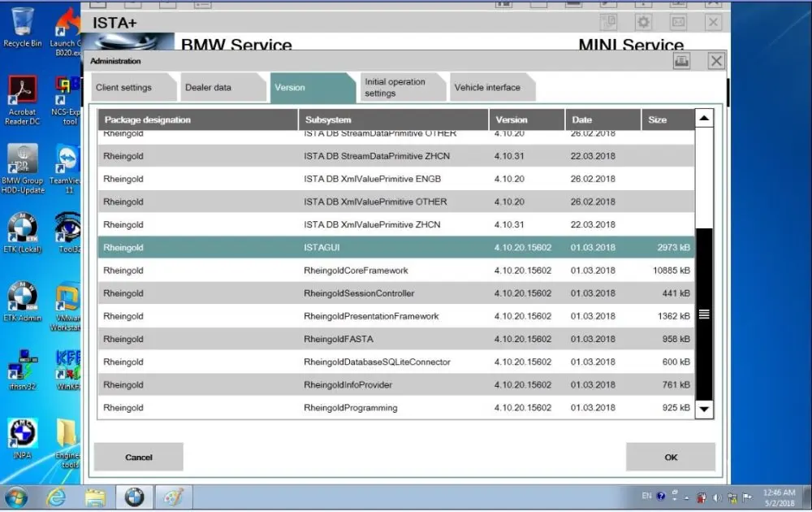This screenshot has width=812, height=512.
Task: Click the print icon in Administration dialog
Action: click(x=681, y=61)
